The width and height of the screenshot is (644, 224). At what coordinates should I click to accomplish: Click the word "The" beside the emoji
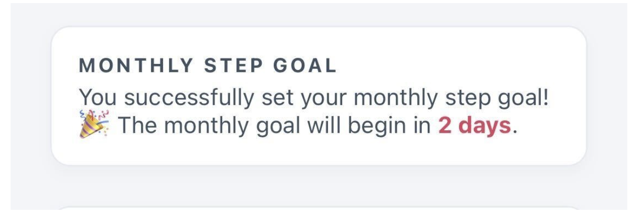(136, 125)
